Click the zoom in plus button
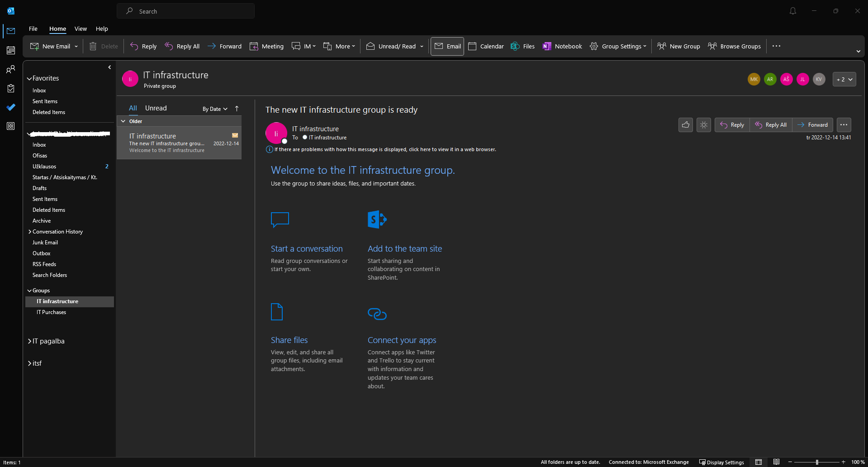 coord(843,462)
